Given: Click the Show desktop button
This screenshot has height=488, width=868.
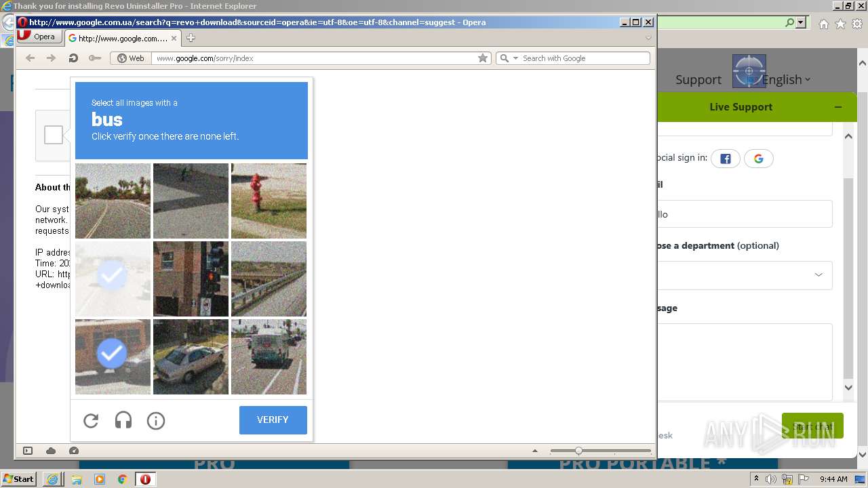Looking at the screenshot, I should click(861, 479).
